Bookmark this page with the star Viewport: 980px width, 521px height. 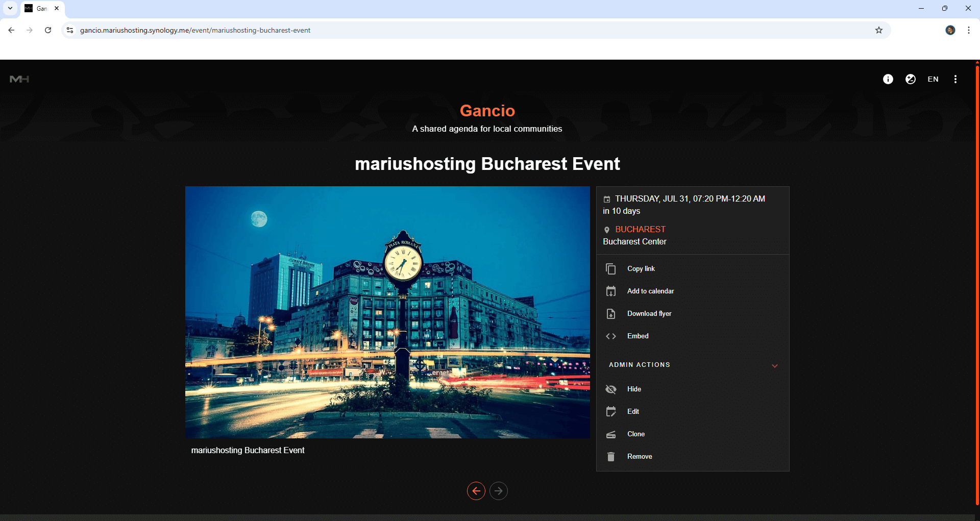tap(879, 30)
